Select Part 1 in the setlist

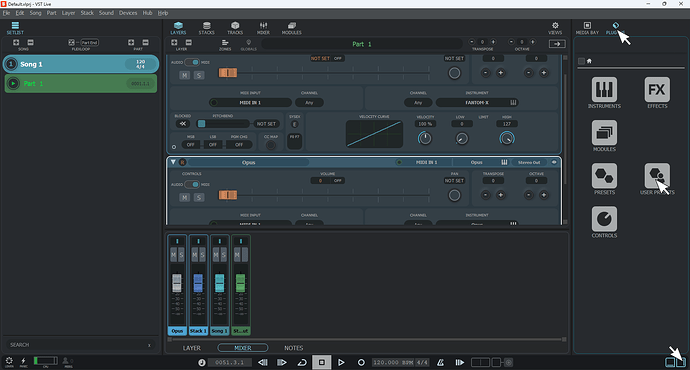click(81, 84)
